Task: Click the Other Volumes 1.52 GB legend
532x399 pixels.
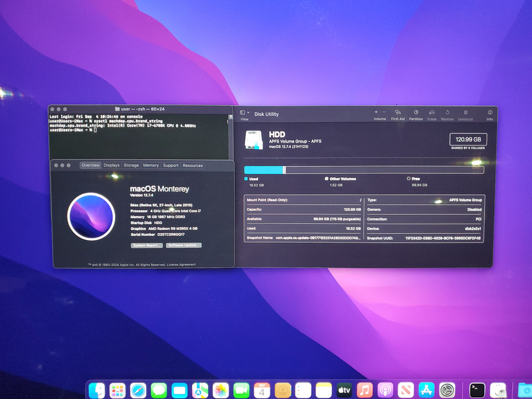Action: 340,182
